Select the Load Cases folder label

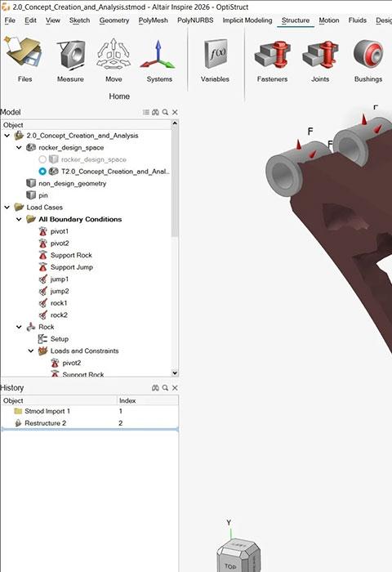[x=44, y=208]
